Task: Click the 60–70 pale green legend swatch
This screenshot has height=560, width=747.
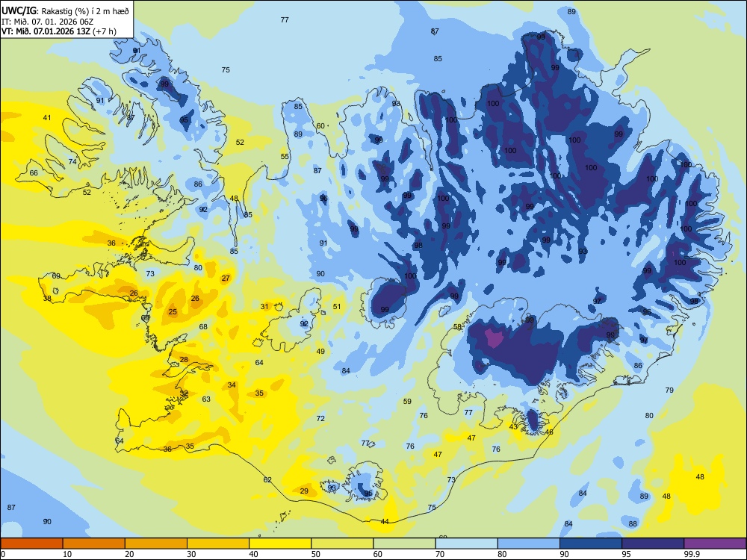Action: pyautogui.click(x=404, y=544)
